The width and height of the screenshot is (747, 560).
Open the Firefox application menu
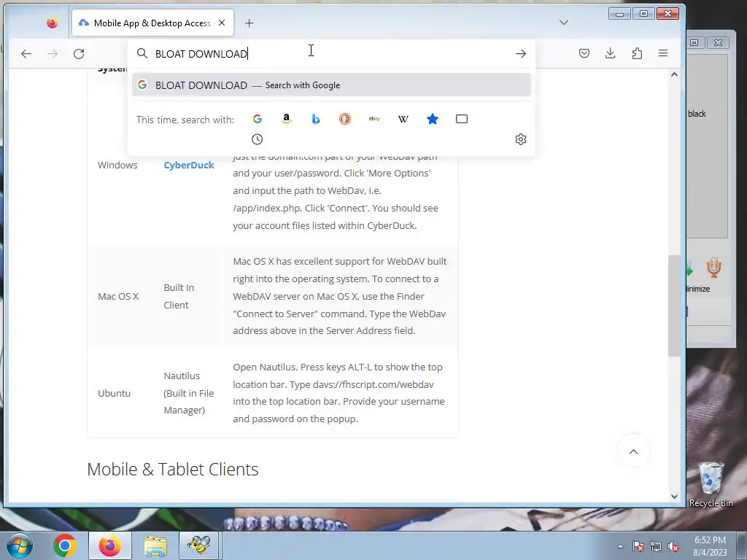[x=663, y=53]
